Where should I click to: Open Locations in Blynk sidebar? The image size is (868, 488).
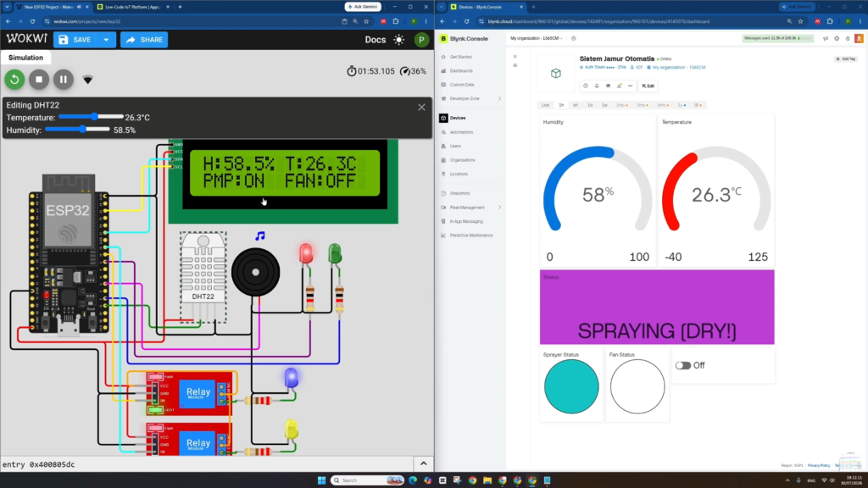[x=459, y=174]
